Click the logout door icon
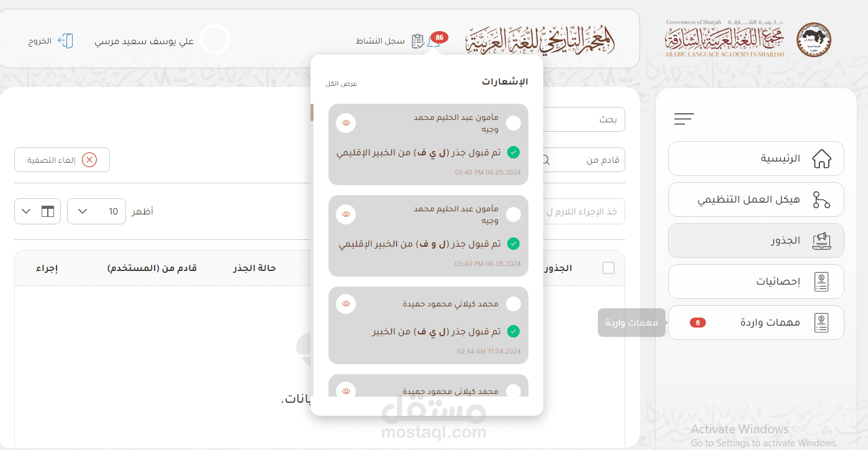 click(x=65, y=41)
